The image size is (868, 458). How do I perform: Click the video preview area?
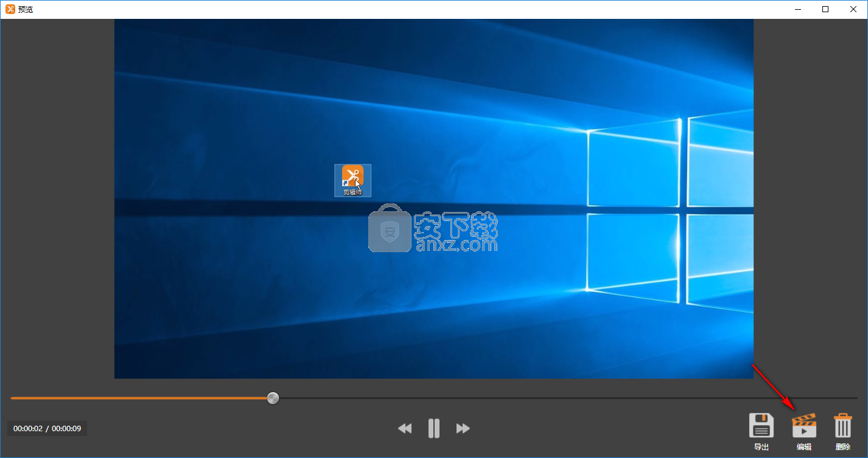click(x=434, y=199)
